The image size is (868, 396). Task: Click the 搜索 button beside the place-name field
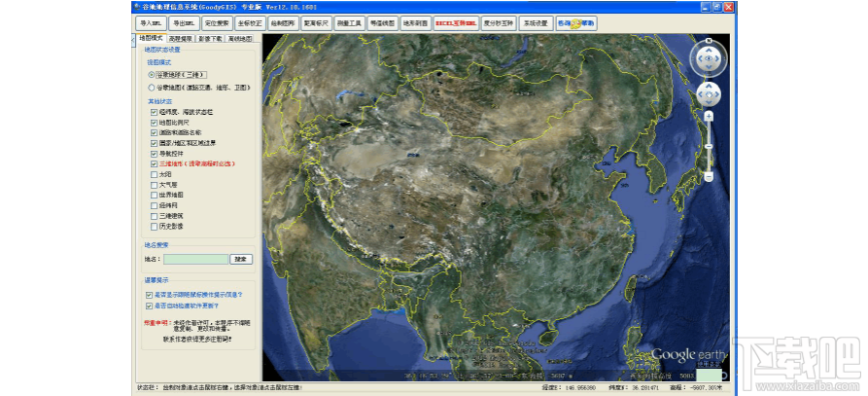tap(241, 259)
